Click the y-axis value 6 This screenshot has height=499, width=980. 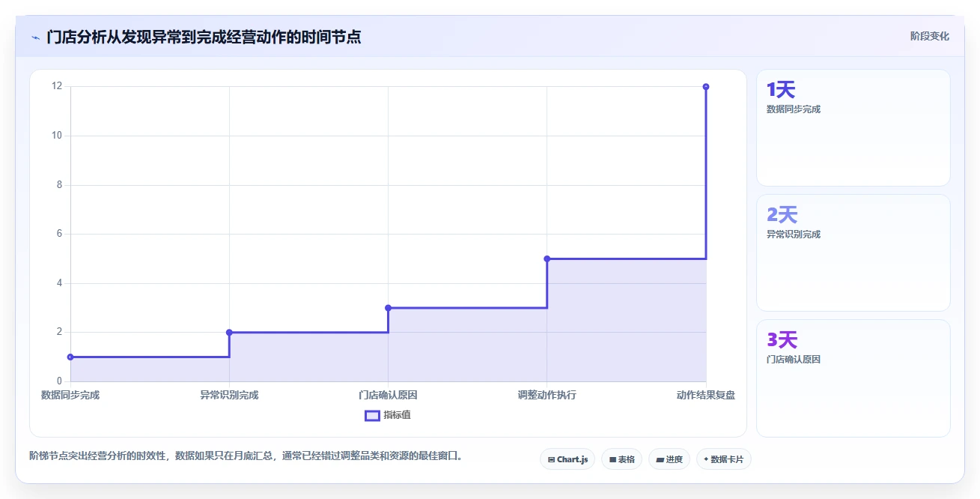(59, 234)
